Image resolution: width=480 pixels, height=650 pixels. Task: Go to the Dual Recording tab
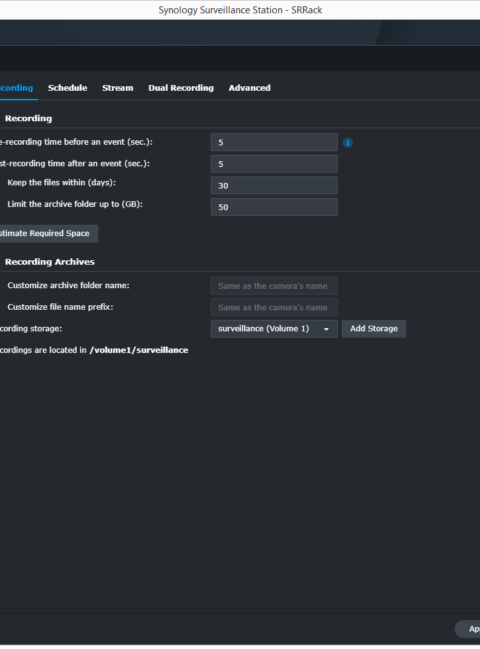click(x=181, y=88)
